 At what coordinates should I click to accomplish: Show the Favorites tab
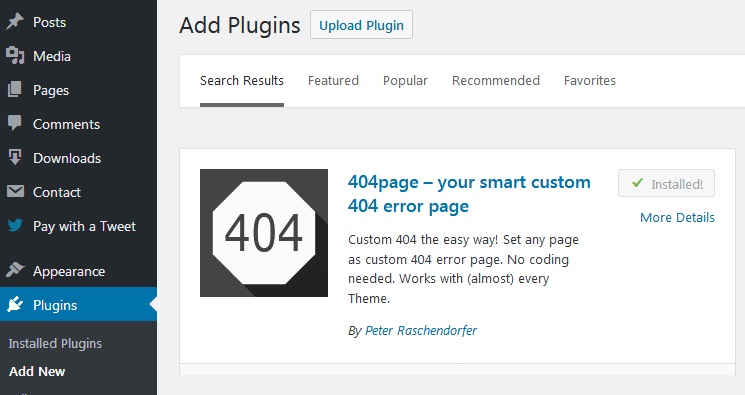coord(590,81)
